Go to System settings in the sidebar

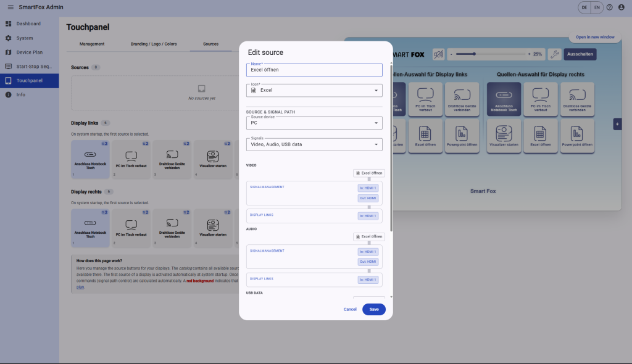(x=30, y=38)
